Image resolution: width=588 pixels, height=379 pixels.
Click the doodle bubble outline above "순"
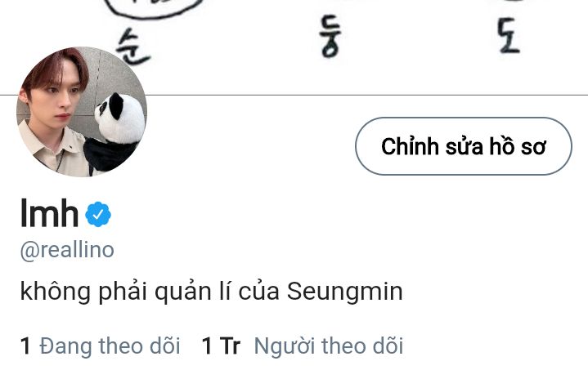click(153, 9)
